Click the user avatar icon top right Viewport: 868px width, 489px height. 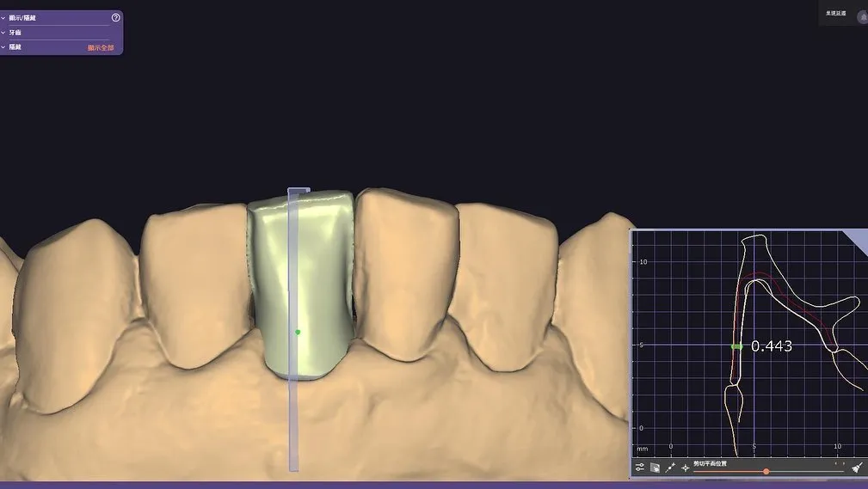click(x=862, y=17)
